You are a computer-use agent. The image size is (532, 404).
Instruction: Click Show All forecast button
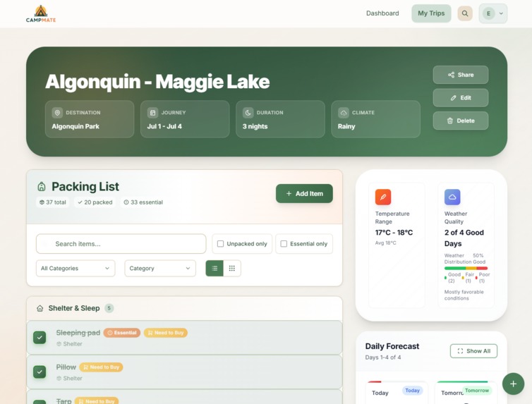coord(473,351)
